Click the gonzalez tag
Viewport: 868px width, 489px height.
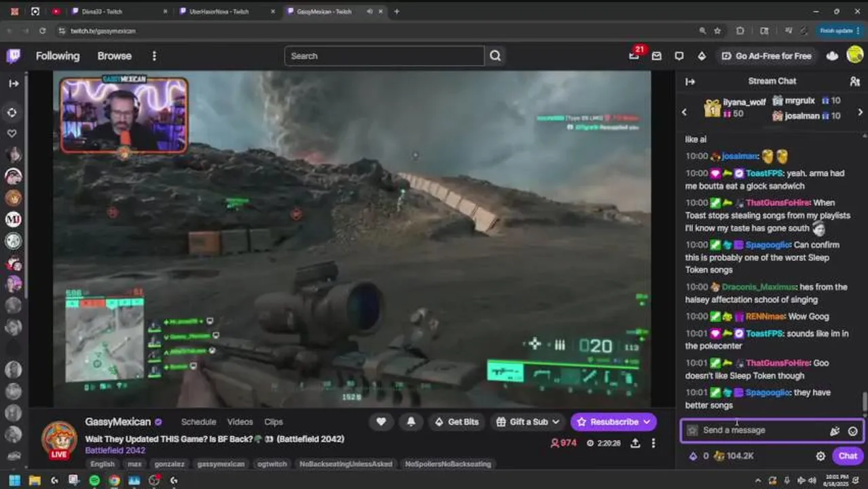coord(169,465)
